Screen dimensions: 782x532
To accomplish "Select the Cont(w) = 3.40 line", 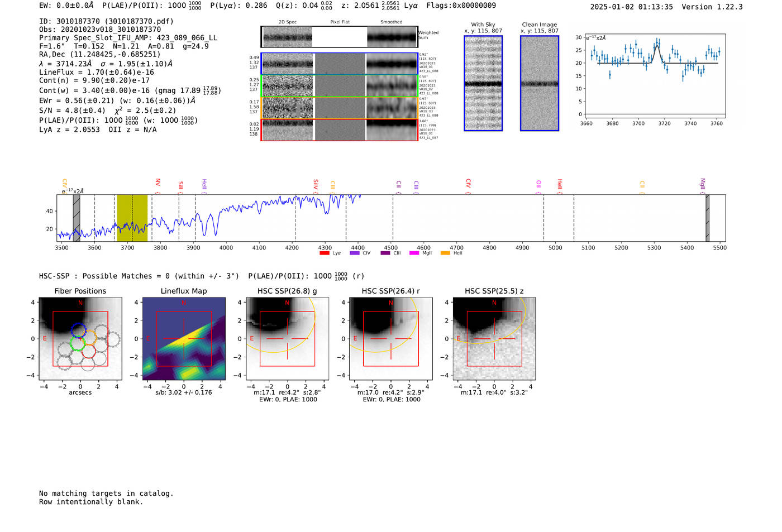I will pos(130,90).
